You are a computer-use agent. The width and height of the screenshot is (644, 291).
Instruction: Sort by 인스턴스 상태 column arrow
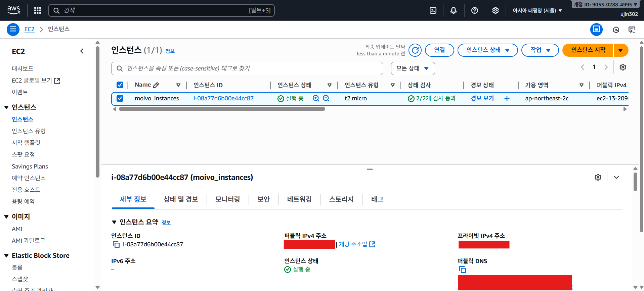pyautogui.click(x=330, y=85)
